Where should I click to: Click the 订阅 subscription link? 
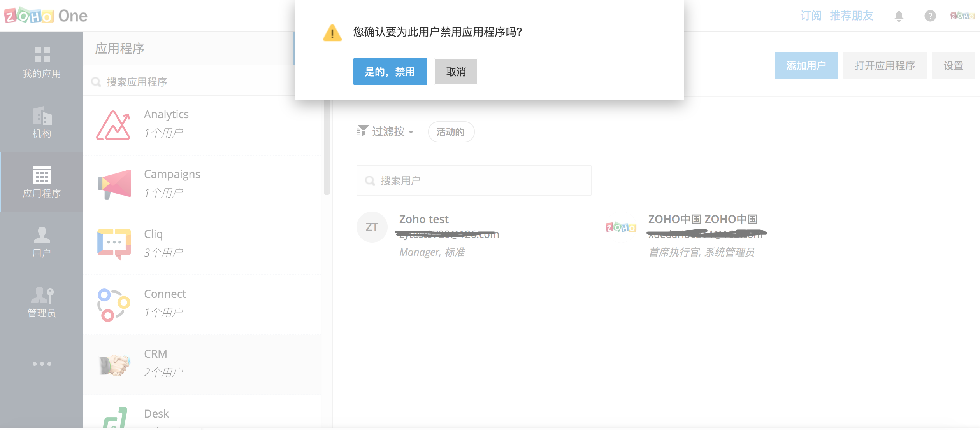coord(810,16)
